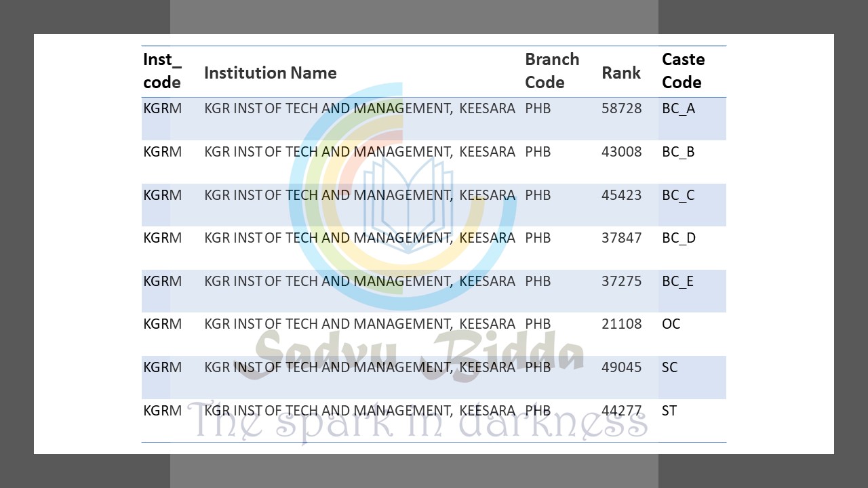Click KGRM code in the BC_D row

tap(162, 238)
